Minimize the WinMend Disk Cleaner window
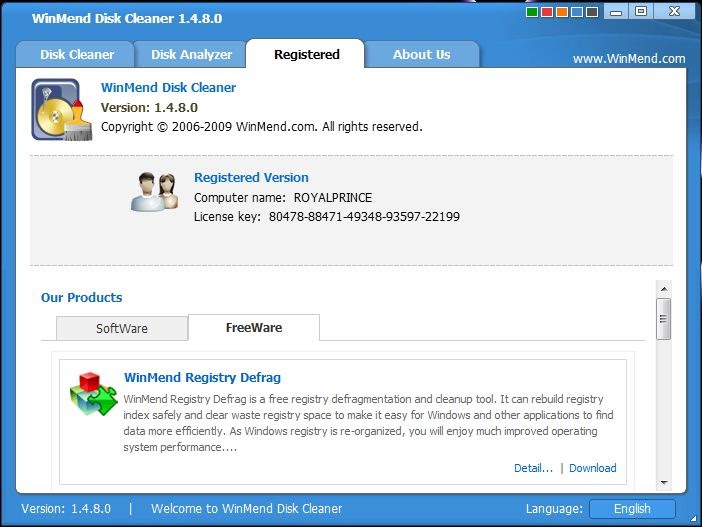 tap(616, 12)
